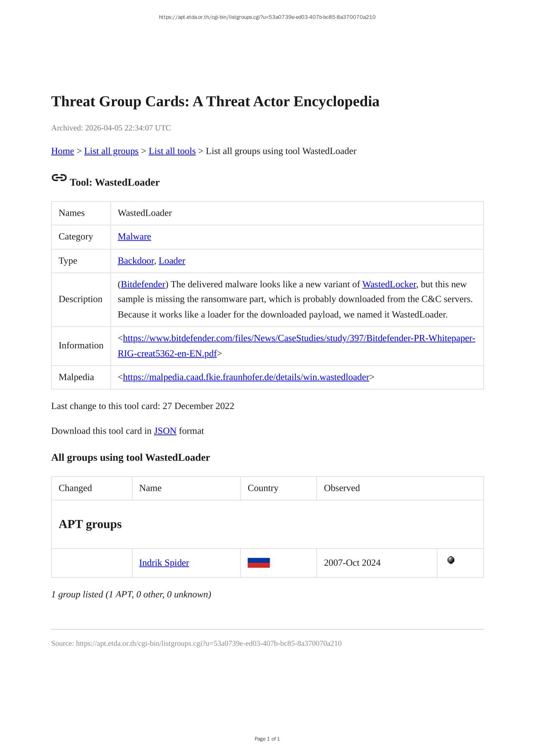Open the Home breadcrumb link
Image resolution: width=535 pixels, height=756 pixels.
click(62, 151)
